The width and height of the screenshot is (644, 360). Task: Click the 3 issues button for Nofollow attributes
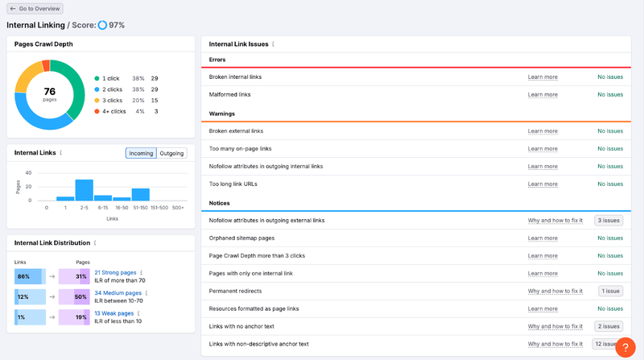click(609, 220)
